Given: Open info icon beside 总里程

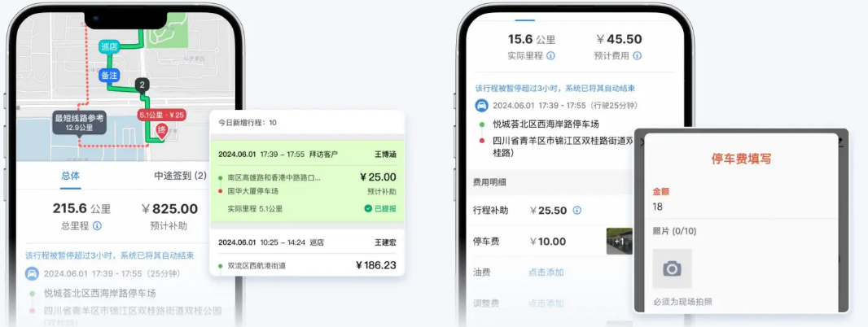Looking at the screenshot, I should coord(97,226).
